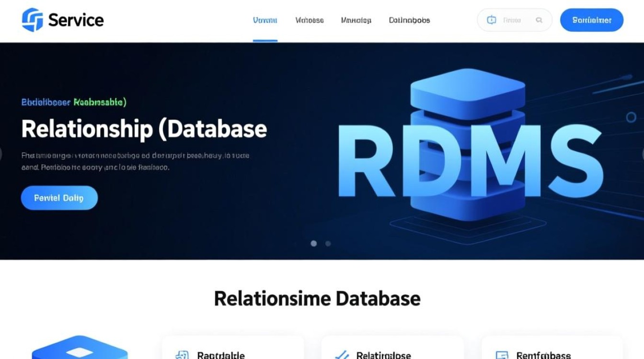Click the blue layered tile icon below the hero
The height and width of the screenshot is (359, 644).
pyautogui.click(x=80, y=348)
